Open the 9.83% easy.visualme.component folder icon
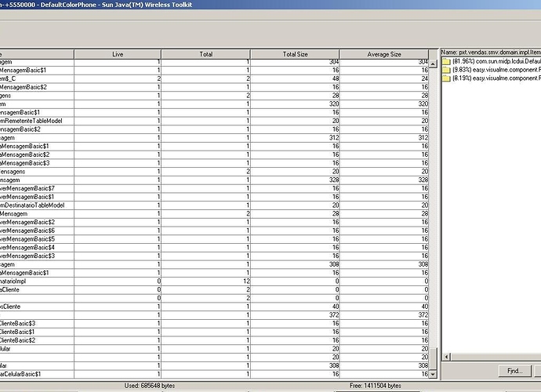Screen dimensions: 541x392 (446, 70)
